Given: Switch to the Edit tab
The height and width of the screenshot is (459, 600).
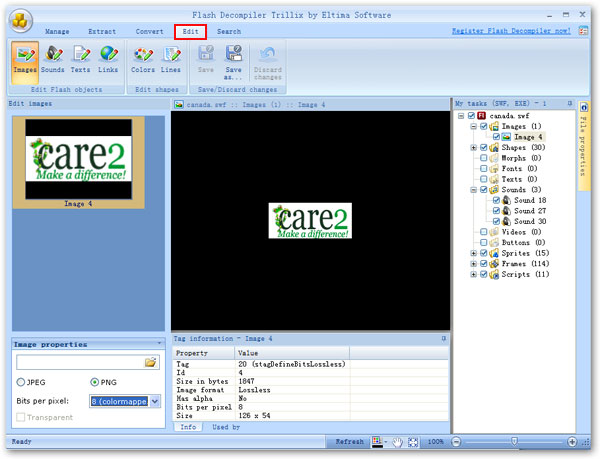Looking at the screenshot, I should click(x=190, y=31).
